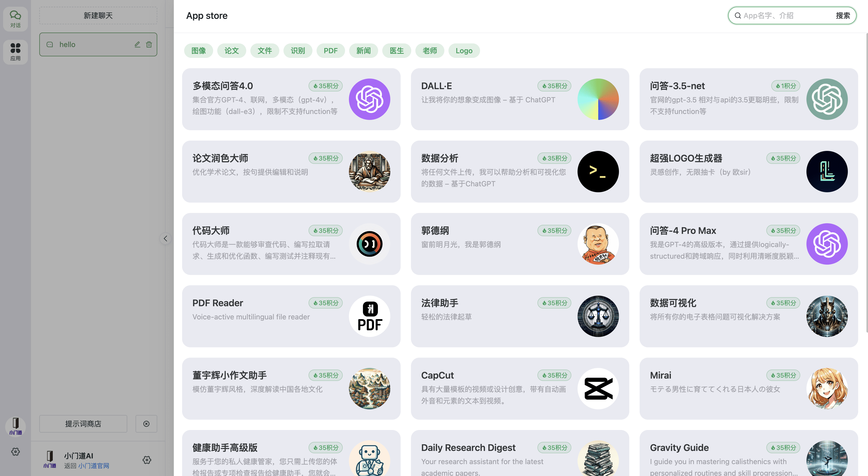Filter apps by 图像 tag
The image size is (868, 476).
click(x=198, y=51)
